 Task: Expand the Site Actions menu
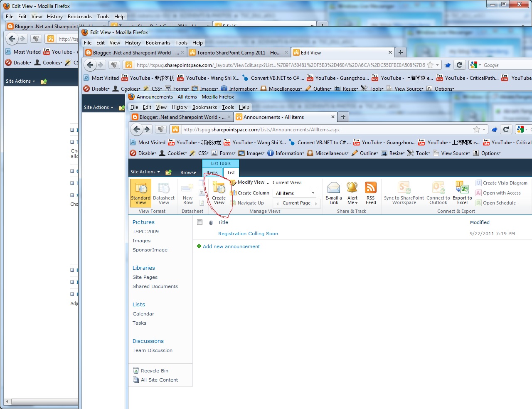pyautogui.click(x=144, y=172)
